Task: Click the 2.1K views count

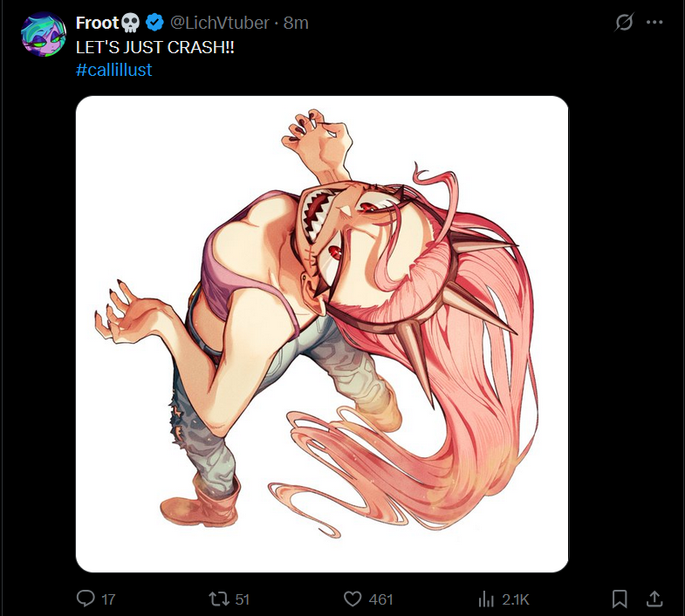Action: coord(515,599)
